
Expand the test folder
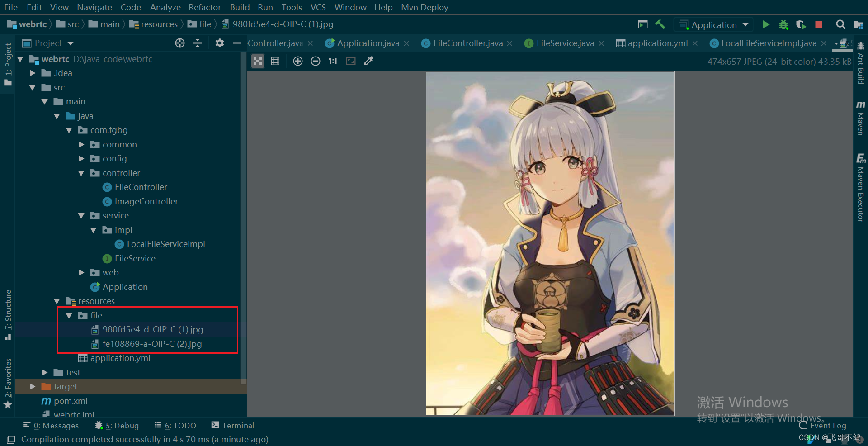(45, 372)
